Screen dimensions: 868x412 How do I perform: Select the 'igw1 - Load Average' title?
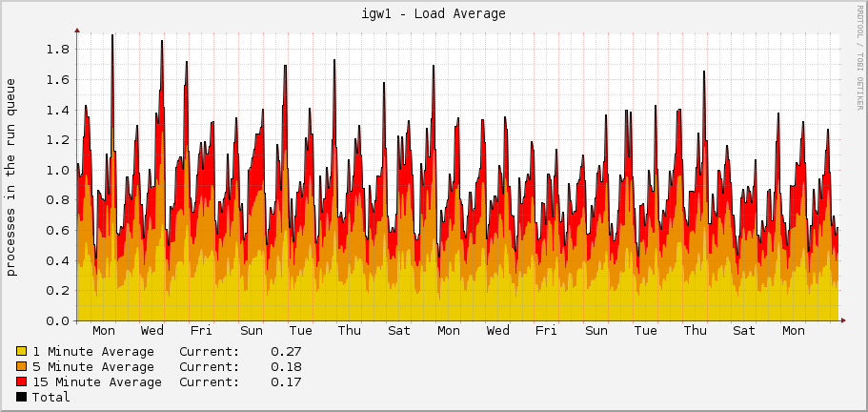(434, 14)
